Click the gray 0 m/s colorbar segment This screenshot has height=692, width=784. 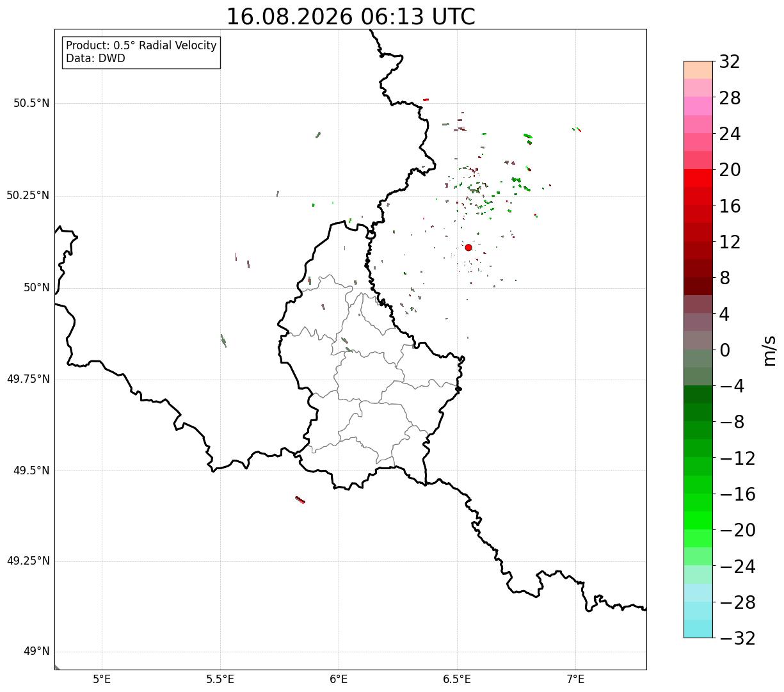698,340
